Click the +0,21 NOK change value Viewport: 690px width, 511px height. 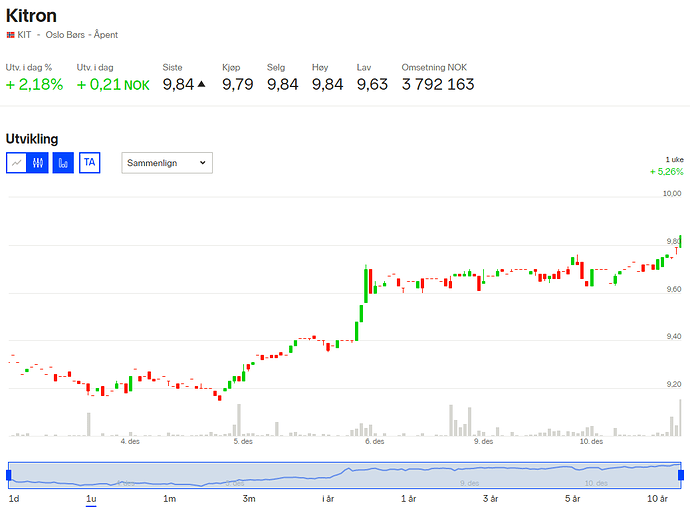pos(113,85)
